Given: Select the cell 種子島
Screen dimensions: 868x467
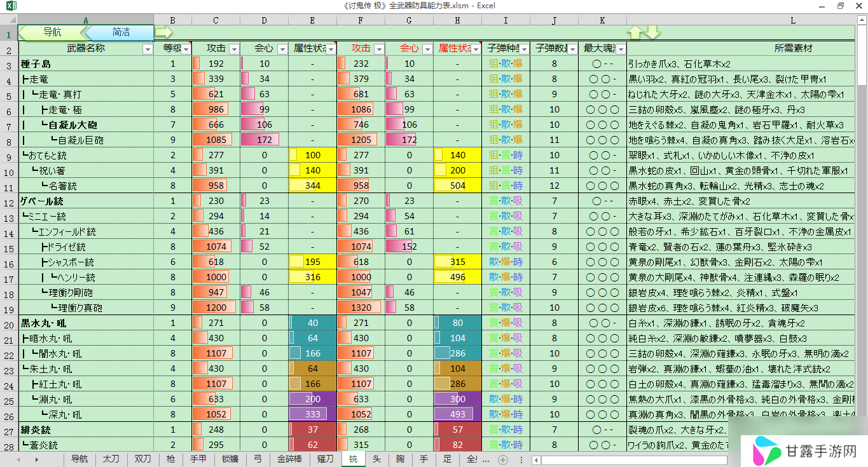Looking at the screenshot, I should pos(86,64).
